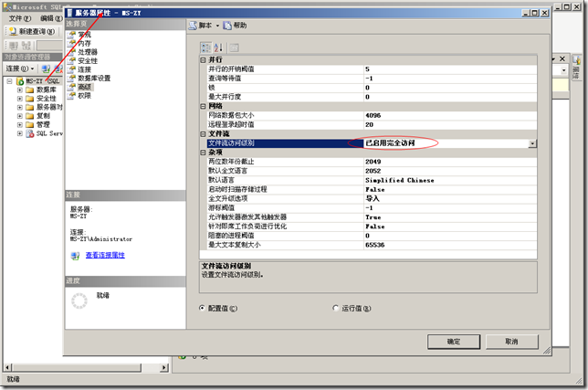Click the connect icon beside 连接(O) in Object Explorer
This screenshot has height=390, width=588.
pos(46,69)
